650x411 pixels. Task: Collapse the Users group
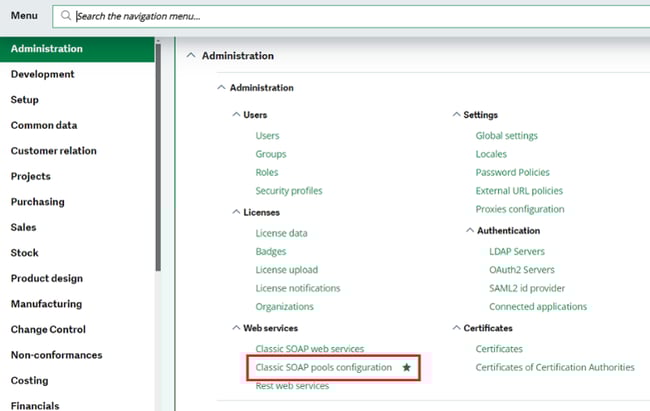(x=235, y=115)
